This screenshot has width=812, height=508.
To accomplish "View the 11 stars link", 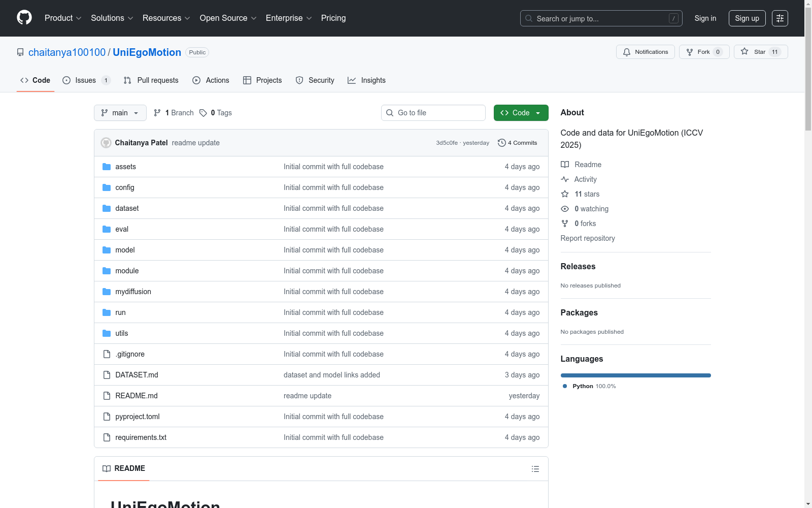I will [580, 194].
